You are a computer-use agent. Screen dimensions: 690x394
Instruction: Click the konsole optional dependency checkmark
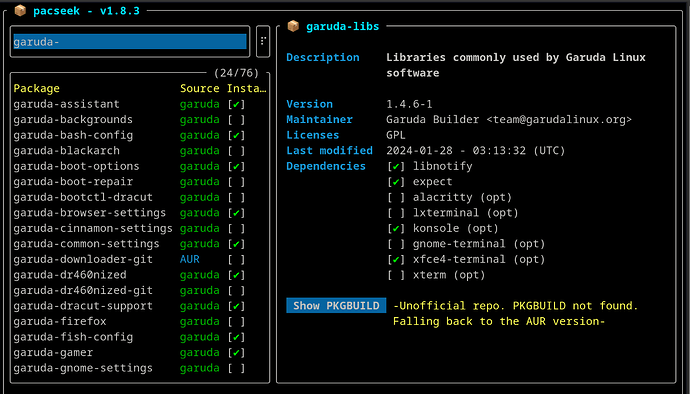click(396, 228)
